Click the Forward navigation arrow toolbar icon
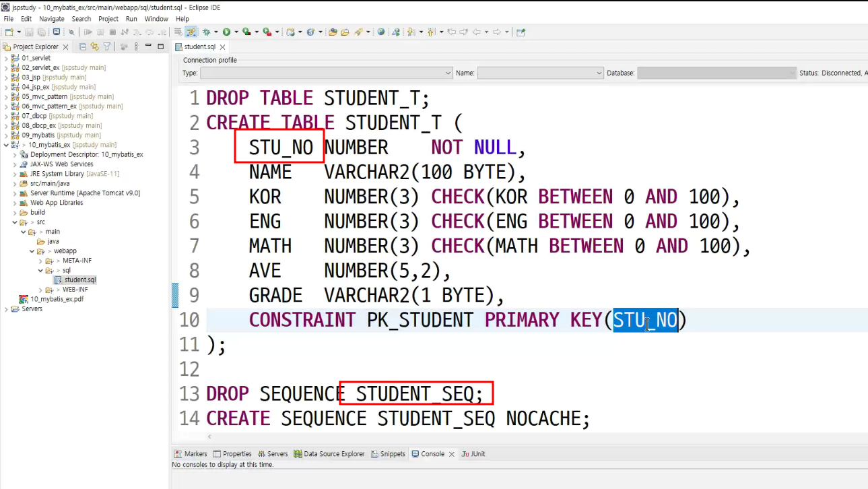Screen dimensions: 868x489 click(497, 32)
